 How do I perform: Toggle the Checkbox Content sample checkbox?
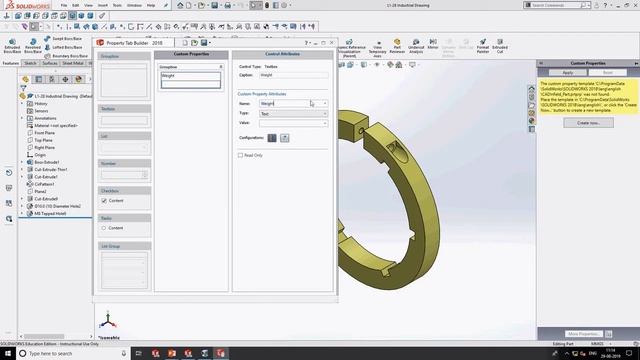[x=104, y=201]
